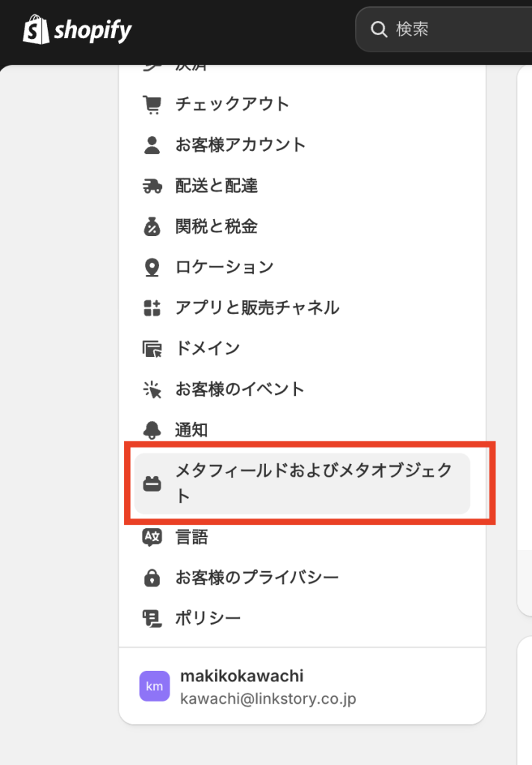Click the language icon

click(152, 537)
